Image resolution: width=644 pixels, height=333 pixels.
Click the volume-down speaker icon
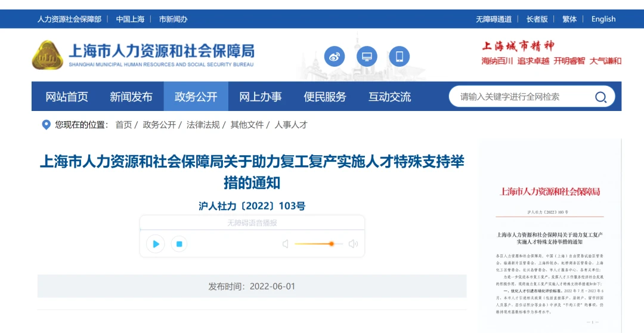point(285,243)
